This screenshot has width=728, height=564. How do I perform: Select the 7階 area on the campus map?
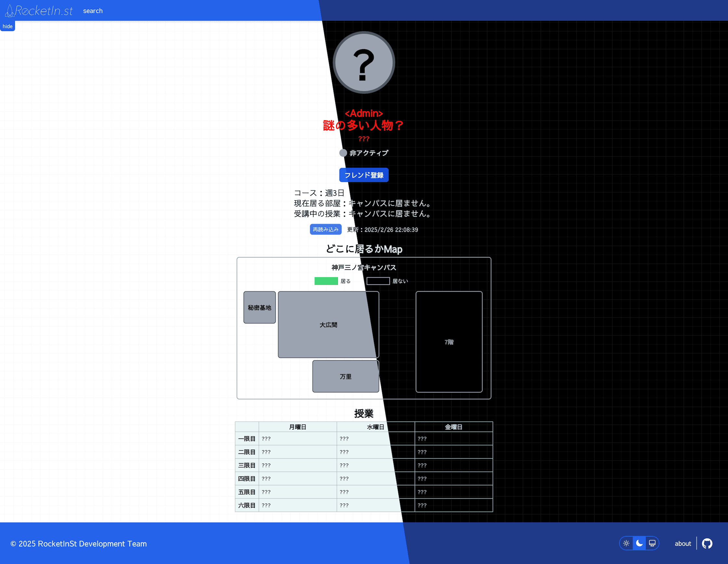point(449,342)
